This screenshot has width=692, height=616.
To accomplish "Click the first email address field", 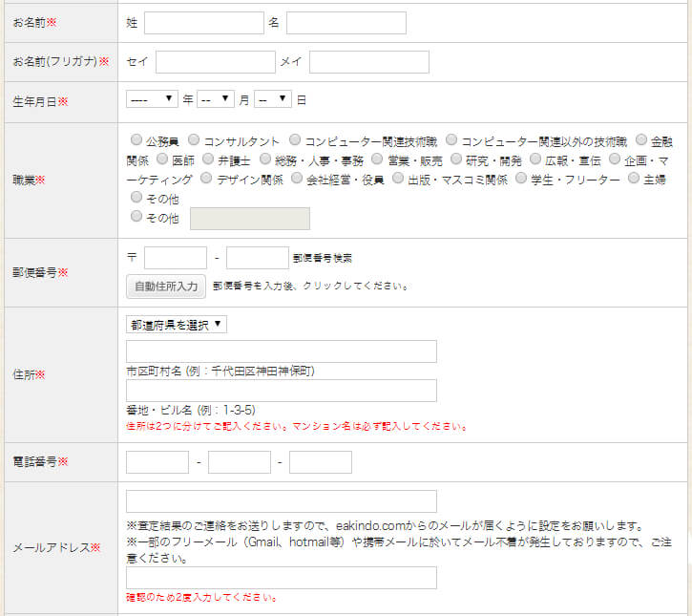I will (282, 501).
